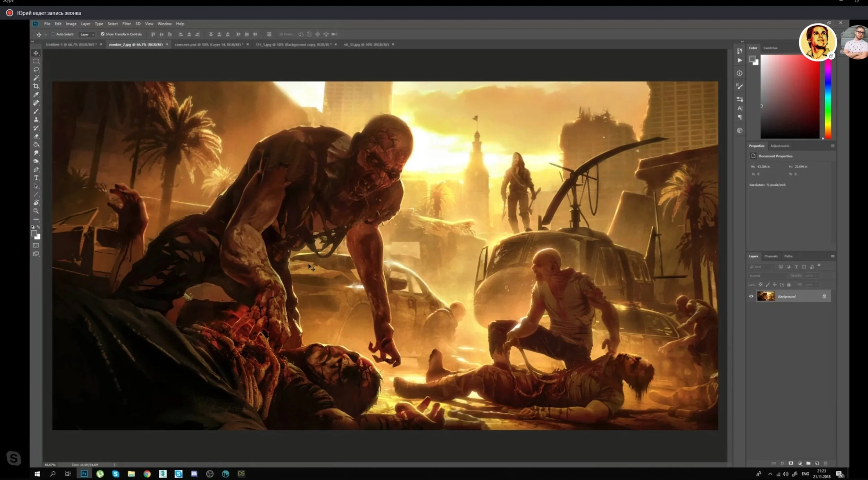
Task: Close the zombie_2.jpg document tab
Action: [167, 44]
